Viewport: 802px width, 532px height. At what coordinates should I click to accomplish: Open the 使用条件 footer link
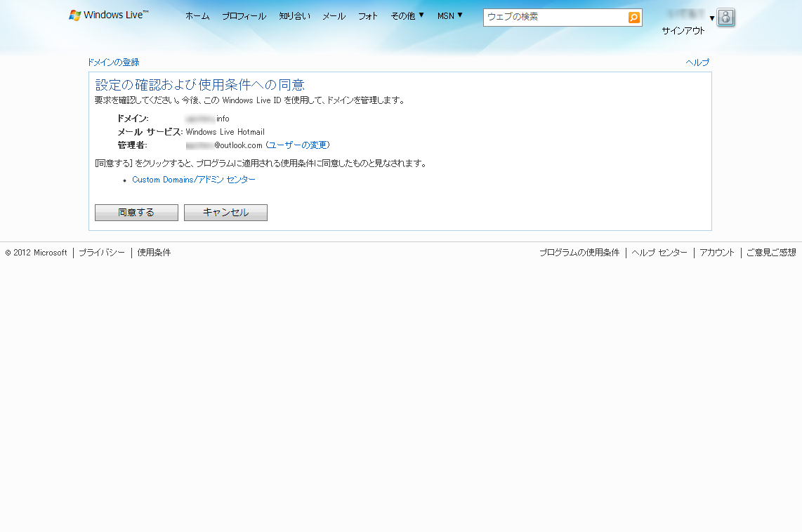click(154, 253)
